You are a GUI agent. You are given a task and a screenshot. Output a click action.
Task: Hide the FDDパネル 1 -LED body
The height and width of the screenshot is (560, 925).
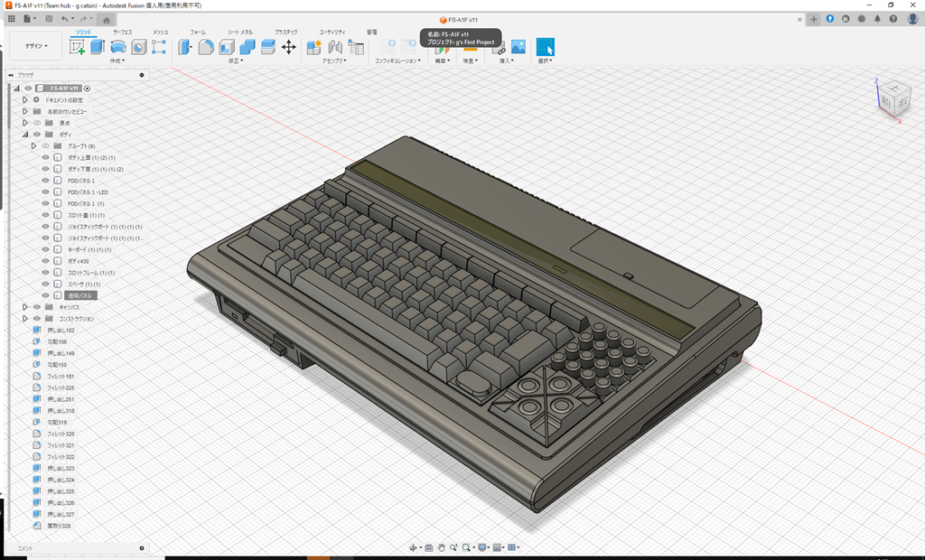(x=44, y=193)
